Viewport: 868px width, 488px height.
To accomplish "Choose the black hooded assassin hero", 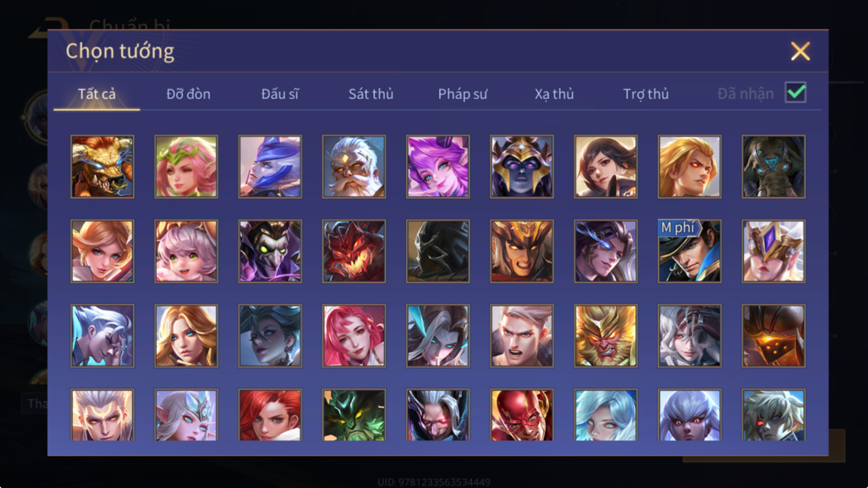I will coord(438,251).
